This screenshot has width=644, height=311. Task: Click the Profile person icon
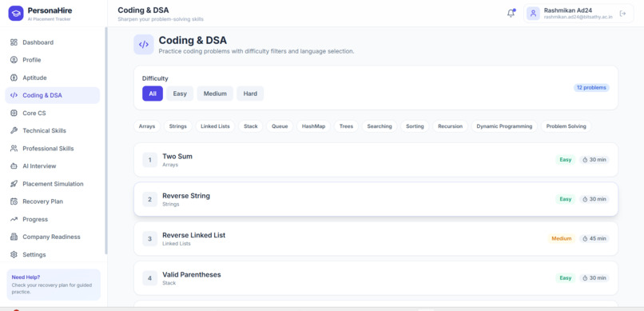[14, 60]
